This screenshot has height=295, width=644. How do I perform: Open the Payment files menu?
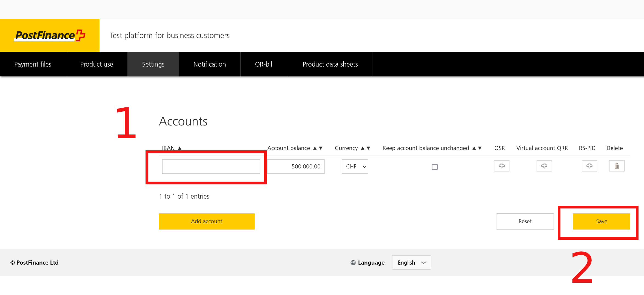click(33, 64)
